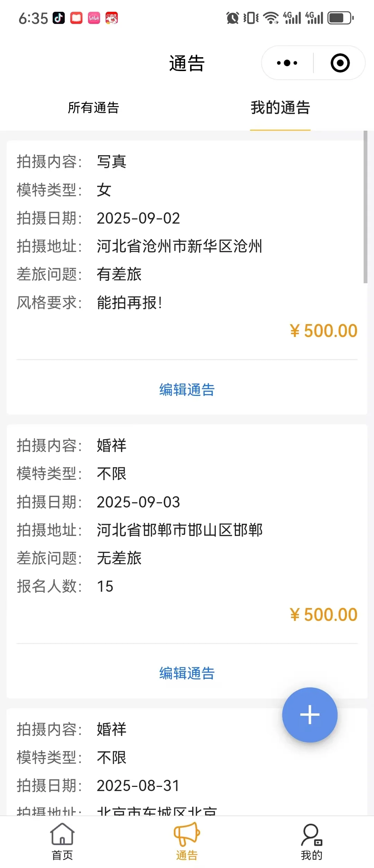Tap the Wi-Fi status icon
This screenshot has height=868, width=374.
coord(271,18)
